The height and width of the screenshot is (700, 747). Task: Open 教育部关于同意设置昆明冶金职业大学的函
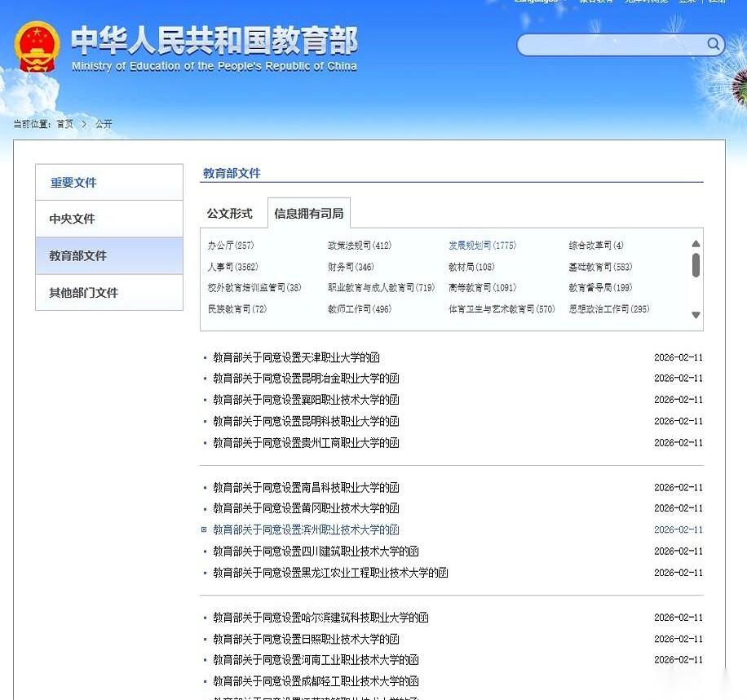click(x=308, y=379)
